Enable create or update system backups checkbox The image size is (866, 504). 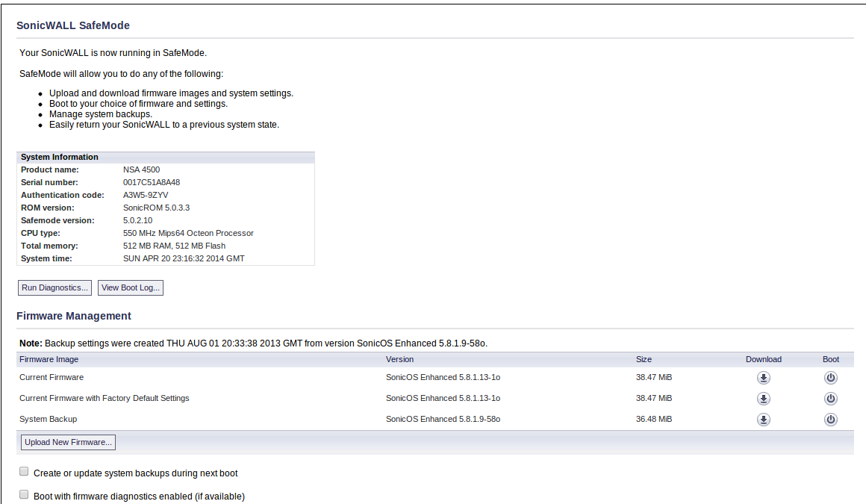[24, 471]
